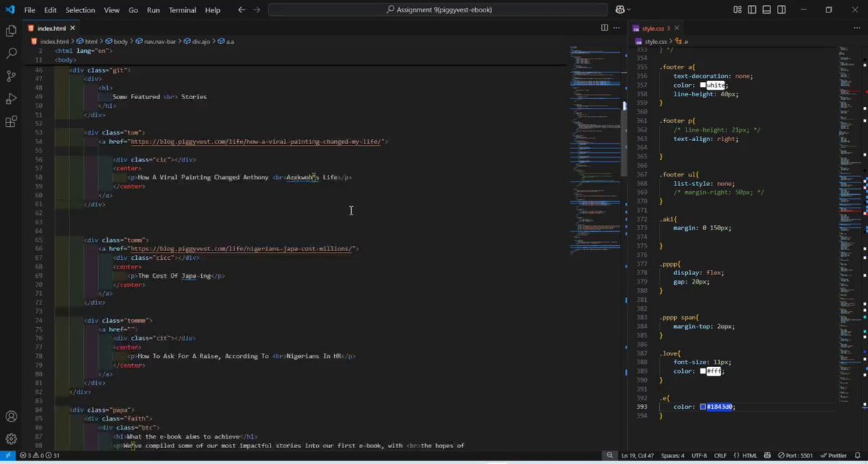Open the Selection menu
Viewport: 868px width, 464px height.
80,10
